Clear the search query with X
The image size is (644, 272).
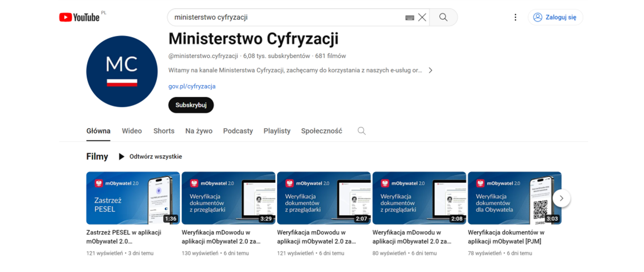point(422,17)
